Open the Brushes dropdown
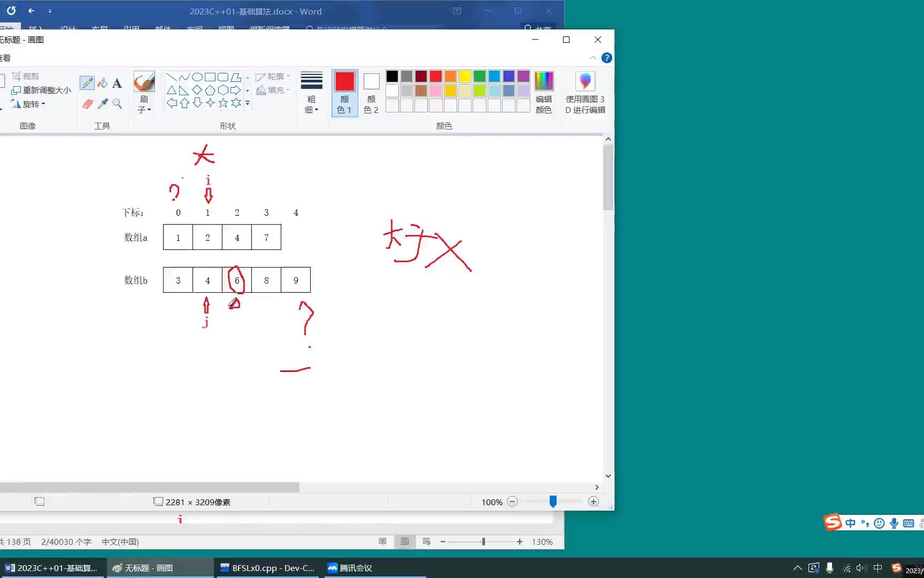924x578 pixels. tap(144, 104)
